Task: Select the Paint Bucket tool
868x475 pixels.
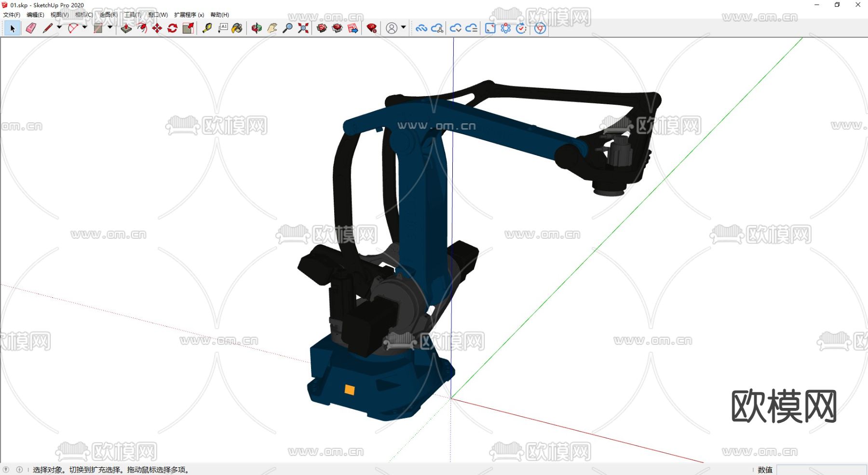Action: click(237, 28)
